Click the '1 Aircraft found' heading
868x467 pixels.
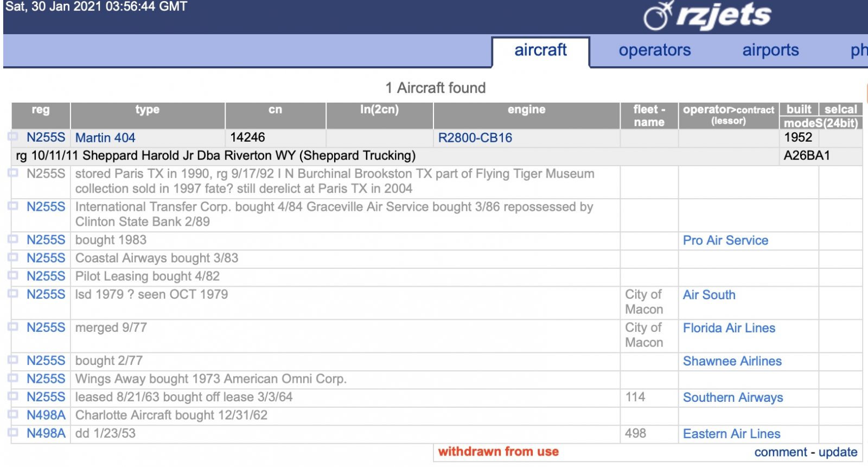click(436, 88)
